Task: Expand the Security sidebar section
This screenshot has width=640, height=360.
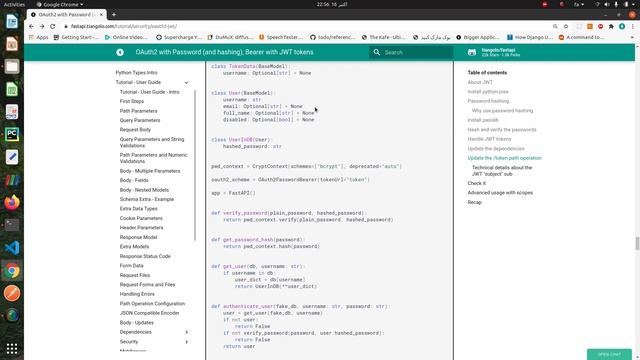Action: click(x=187, y=342)
